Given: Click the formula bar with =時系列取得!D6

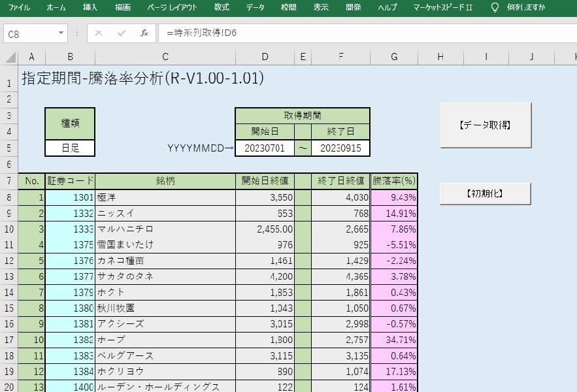Looking at the screenshot, I should (x=367, y=33).
